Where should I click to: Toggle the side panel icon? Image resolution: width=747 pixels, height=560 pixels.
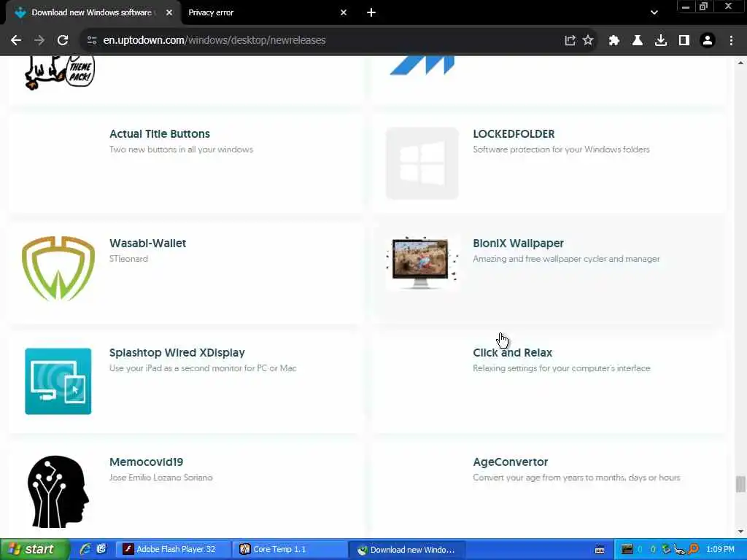click(x=684, y=41)
